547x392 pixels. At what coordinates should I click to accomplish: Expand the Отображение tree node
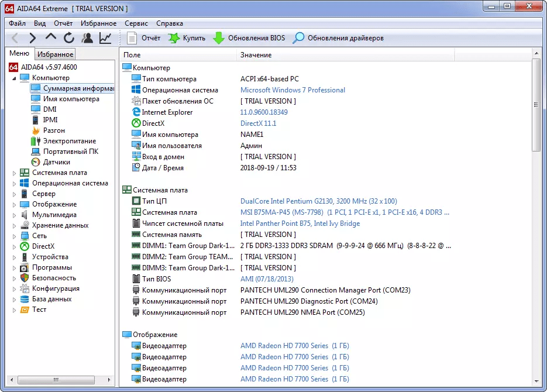[14, 204]
